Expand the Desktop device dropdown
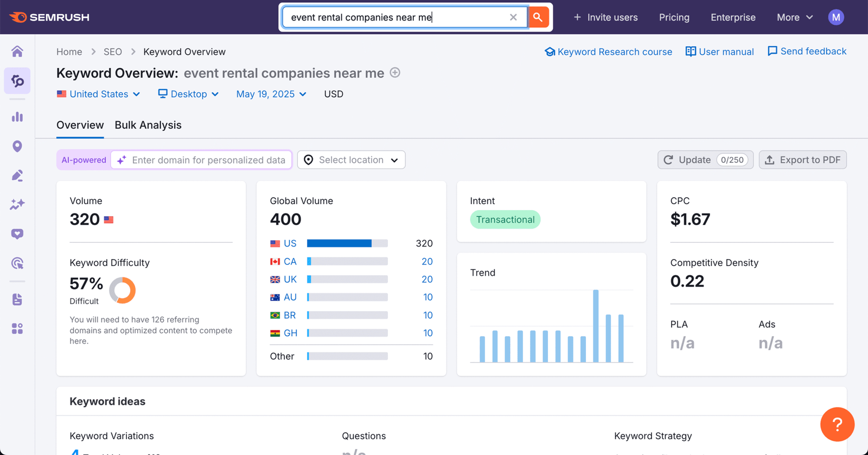868x455 pixels. click(188, 94)
